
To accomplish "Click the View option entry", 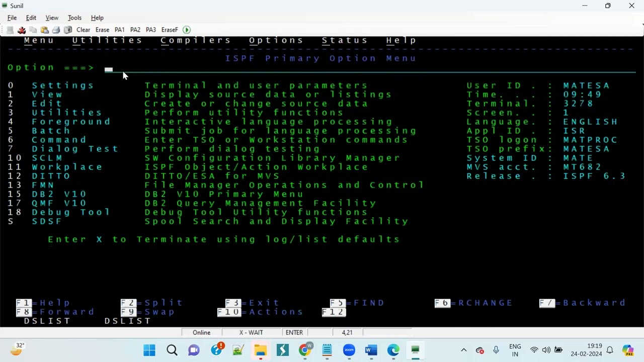I will pyautogui.click(x=47, y=95).
